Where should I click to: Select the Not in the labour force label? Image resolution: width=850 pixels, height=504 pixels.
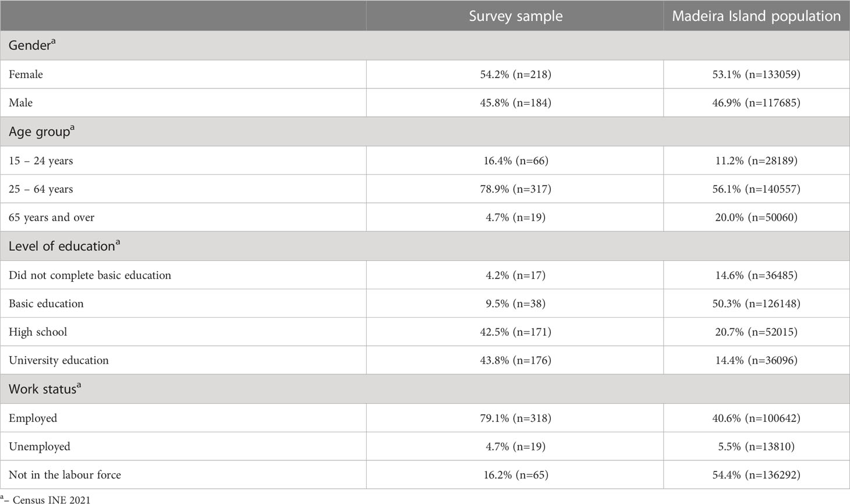point(65,475)
